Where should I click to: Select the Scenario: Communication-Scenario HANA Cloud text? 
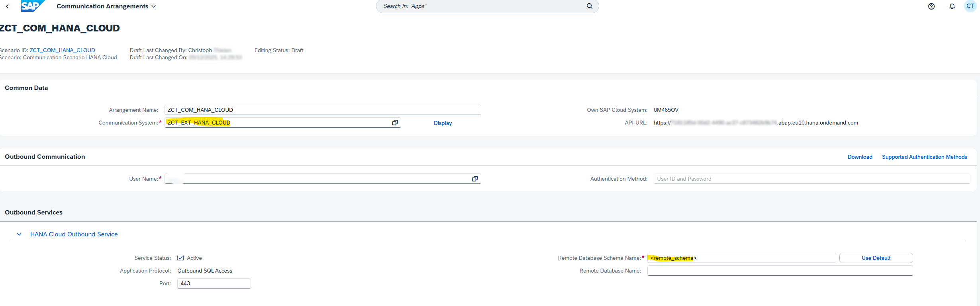(58, 57)
